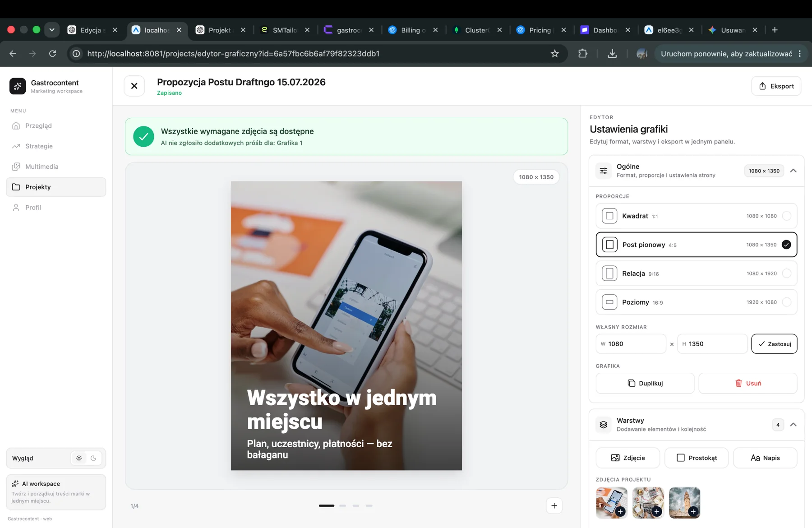The width and height of the screenshot is (812, 528).
Task: Click the Warstwy layers stack icon
Action: 604,425
